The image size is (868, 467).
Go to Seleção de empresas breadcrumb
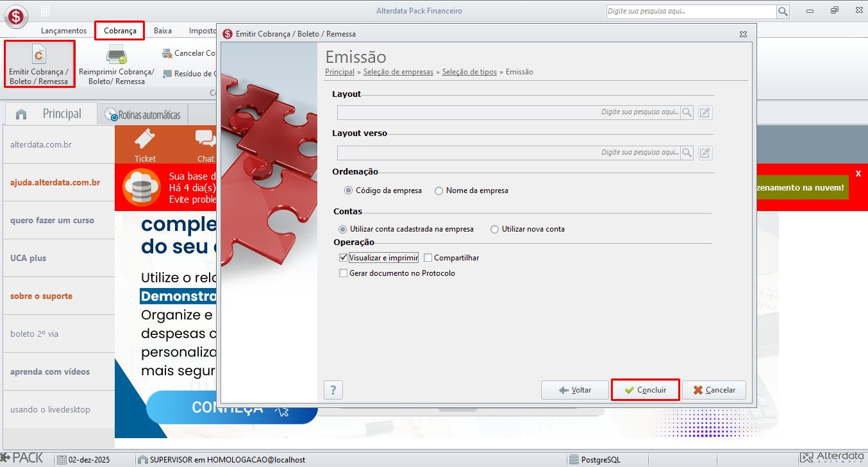(x=398, y=72)
